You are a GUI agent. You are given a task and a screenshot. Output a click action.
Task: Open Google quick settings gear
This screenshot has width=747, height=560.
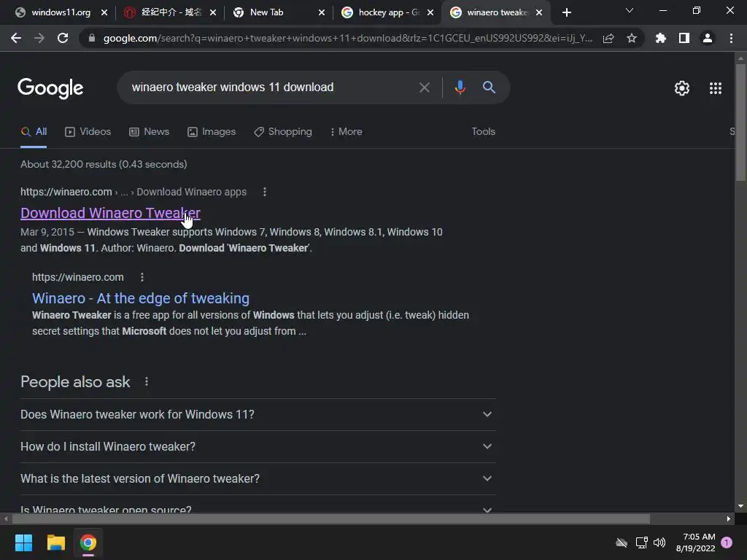[x=682, y=88]
